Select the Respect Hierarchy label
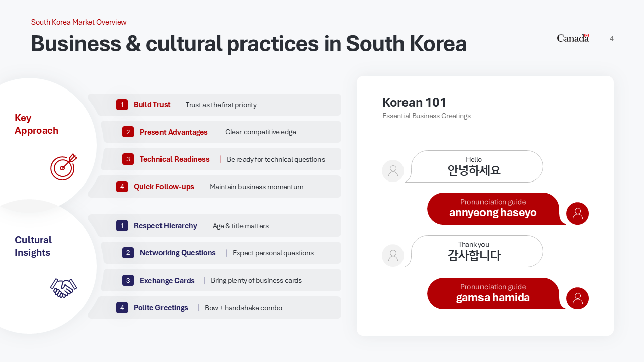644x362 pixels. pyautogui.click(x=165, y=226)
